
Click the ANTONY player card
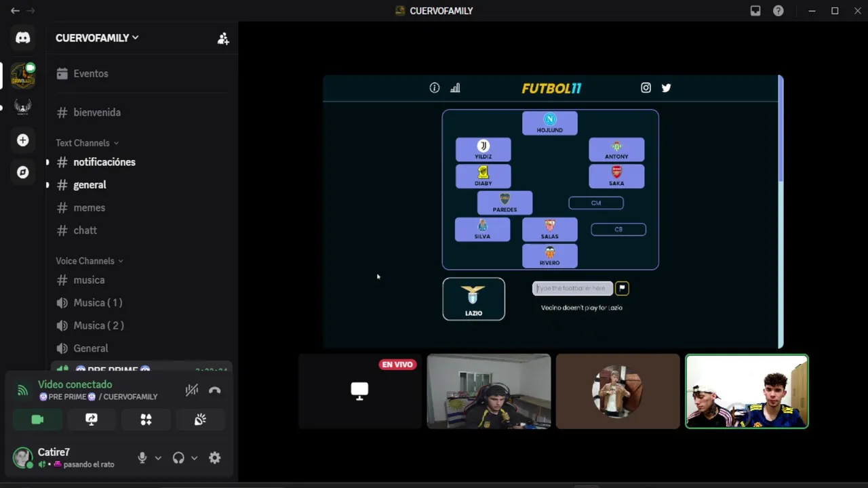[x=616, y=150]
